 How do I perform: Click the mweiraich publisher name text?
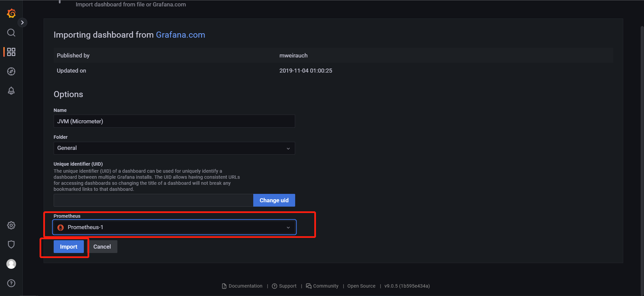tap(293, 55)
